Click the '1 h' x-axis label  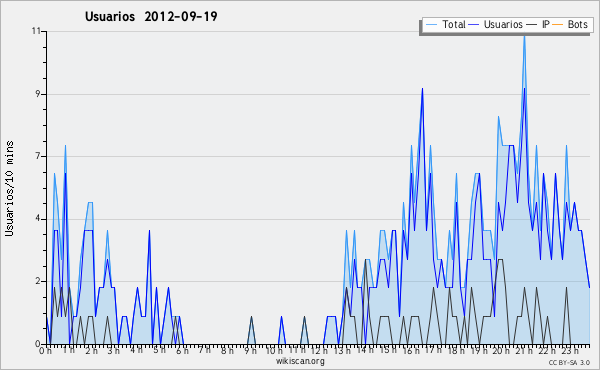click(69, 350)
